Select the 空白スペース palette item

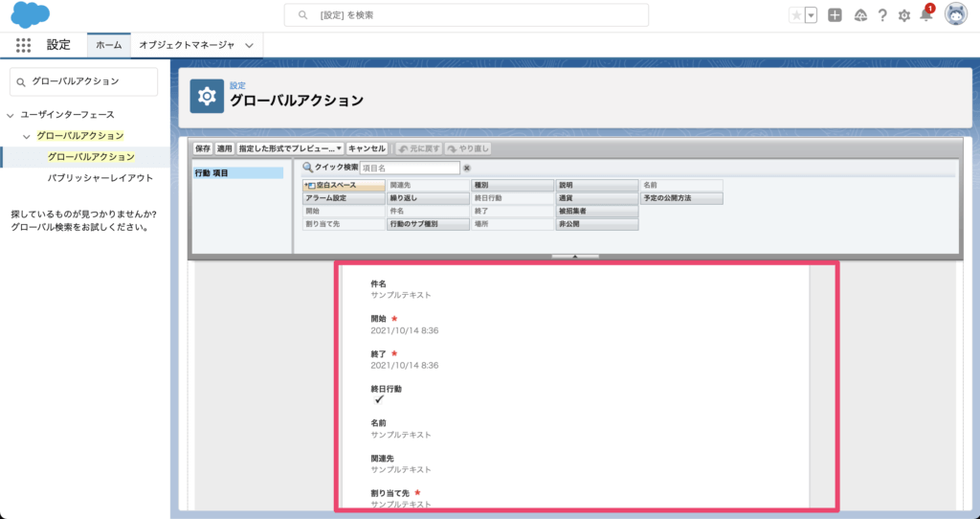coord(344,186)
